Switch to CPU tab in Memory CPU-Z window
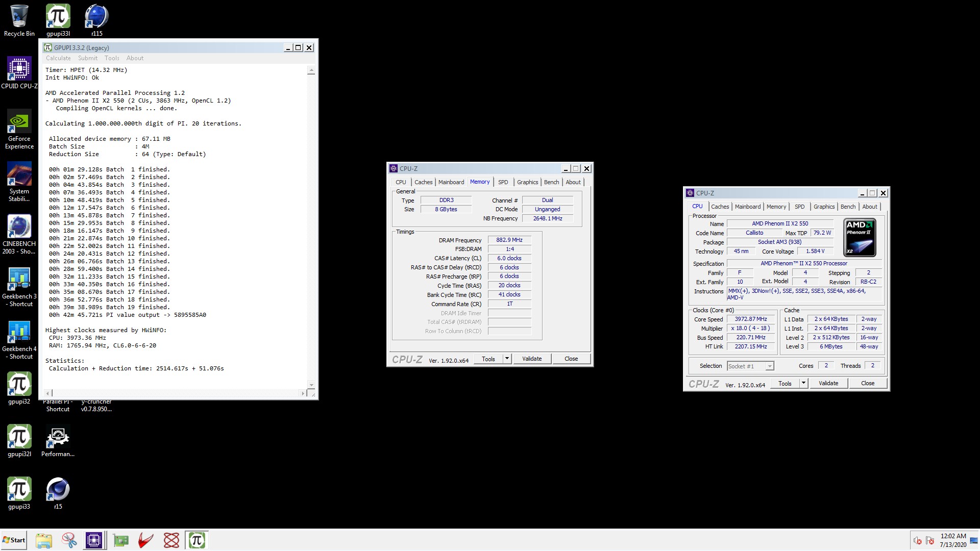Image resolution: width=980 pixels, height=551 pixels. coord(401,182)
